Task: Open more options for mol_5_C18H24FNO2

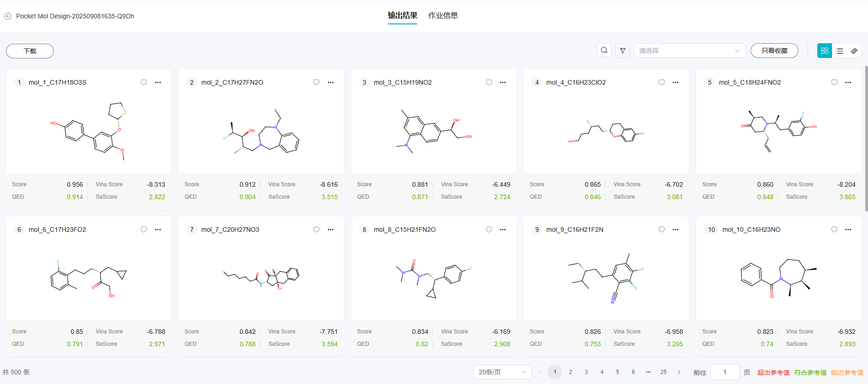Action: tap(848, 82)
